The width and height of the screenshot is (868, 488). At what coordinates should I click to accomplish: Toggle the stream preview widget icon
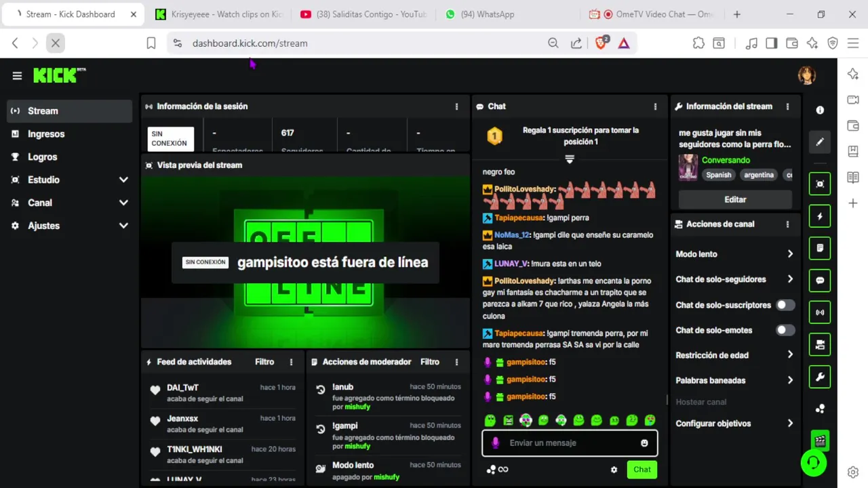point(820,184)
